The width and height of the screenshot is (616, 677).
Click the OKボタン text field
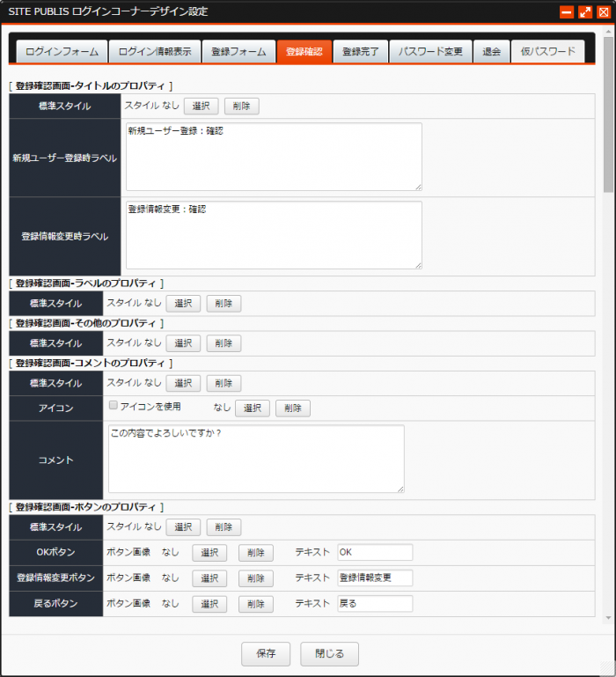[375, 552]
